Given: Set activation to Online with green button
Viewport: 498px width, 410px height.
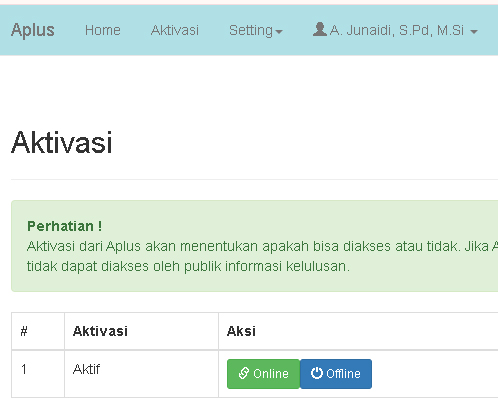Looking at the screenshot, I should tap(264, 374).
